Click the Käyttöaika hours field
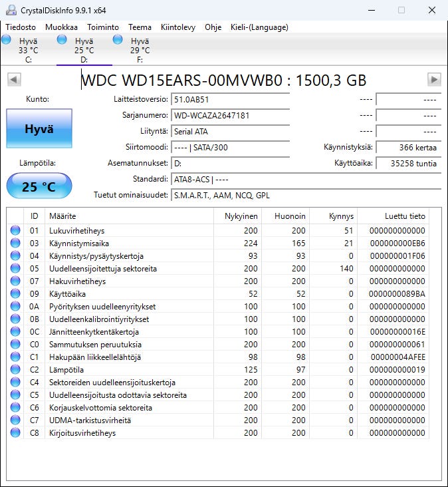The height and width of the screenshot is (487, 448). pyautogui.click(x=408, y=164)
